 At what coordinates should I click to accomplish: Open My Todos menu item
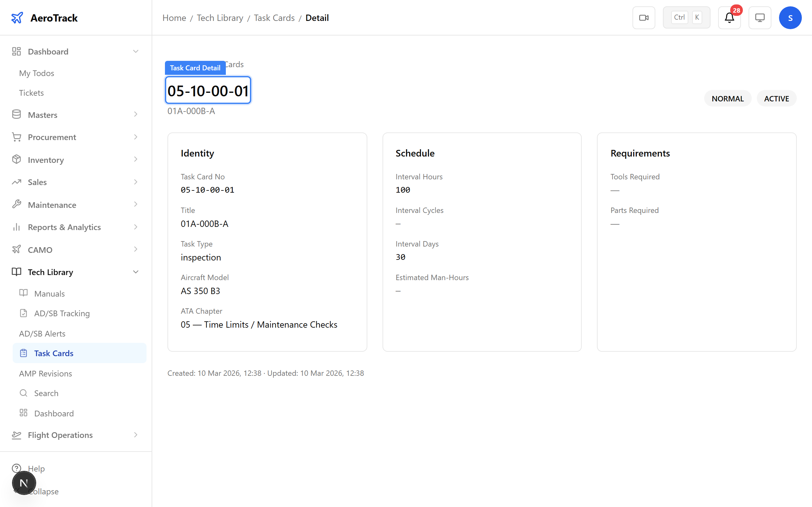click(x=36, y=73)
